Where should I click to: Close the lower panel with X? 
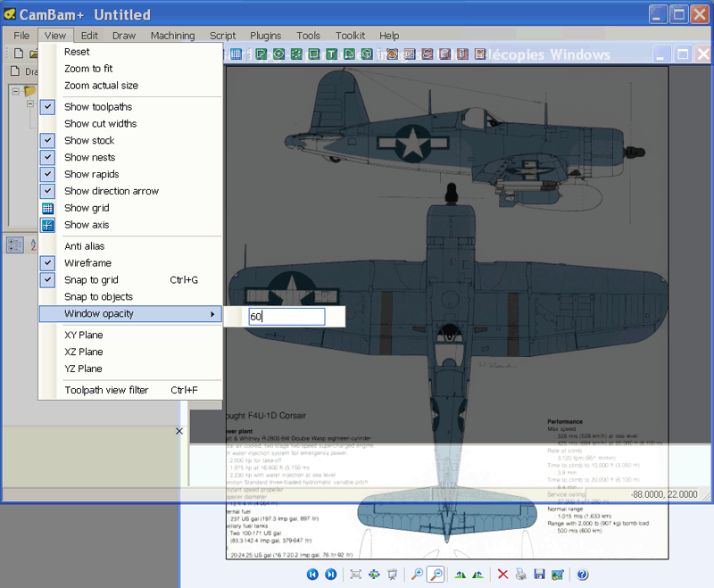click(179, 432)
